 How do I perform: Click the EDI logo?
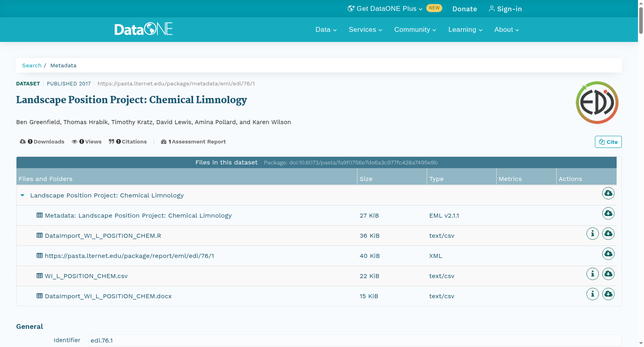[597, 103]
